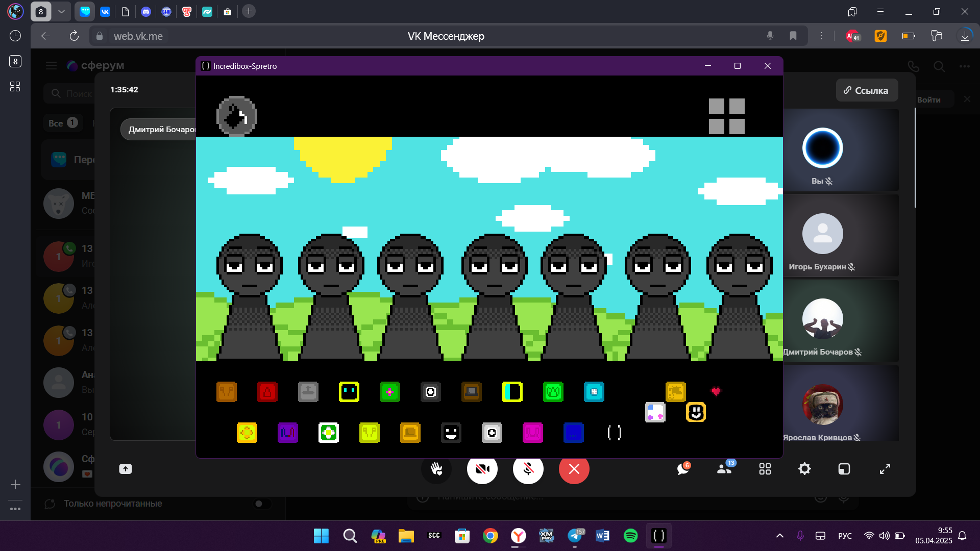Open Microsoft Word from the taskbar
980x551 pixels.
coord(602,536)
